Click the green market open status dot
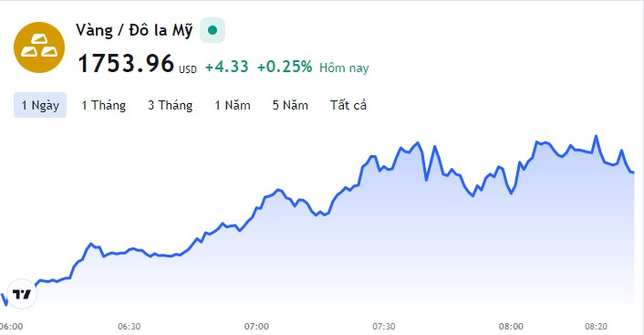This screenshot has width=644, height=335. coord(213,30)
